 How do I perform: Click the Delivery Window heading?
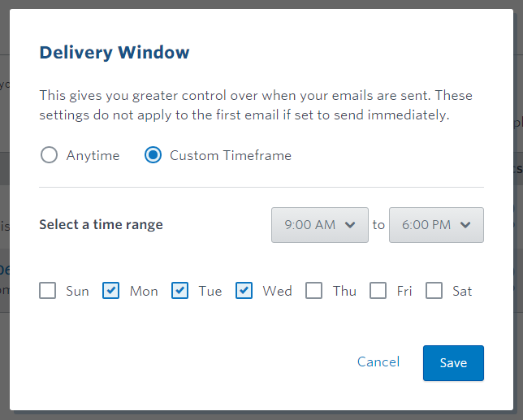115,53
